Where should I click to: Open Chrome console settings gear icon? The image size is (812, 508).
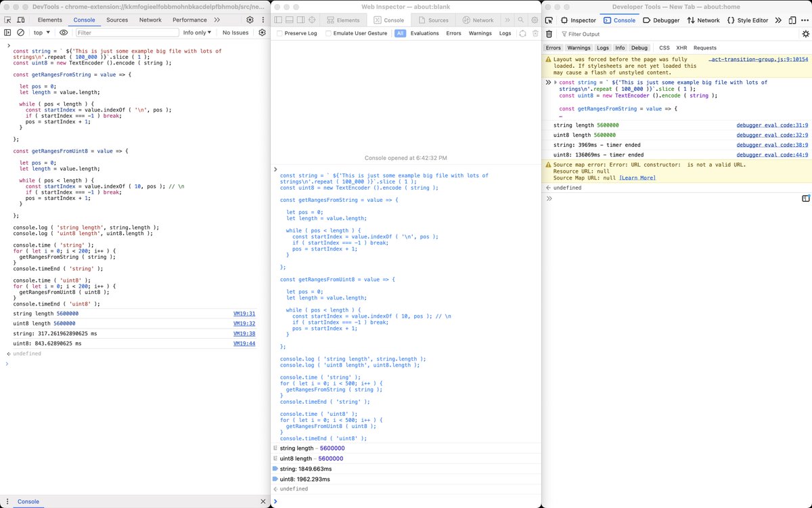[x=262, y=33]
